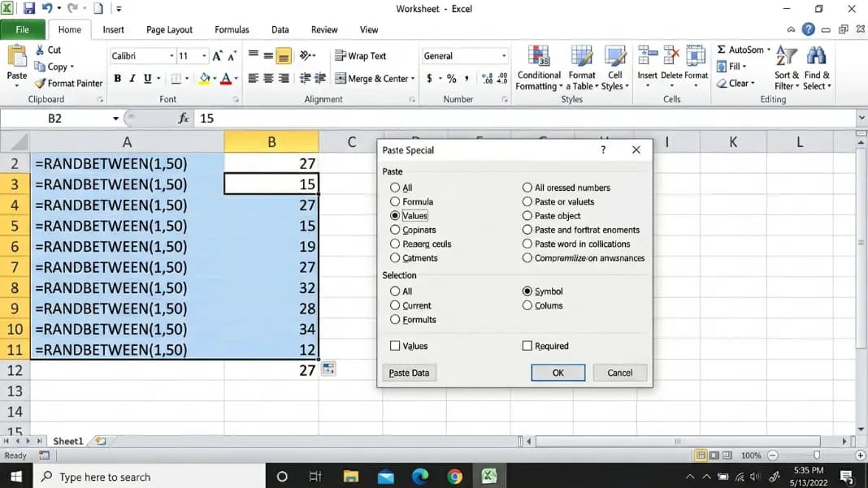This screenshot has height=488, width=868.
Task: Open File Explorer from the taskbar
Action: [x=350, y=477]
